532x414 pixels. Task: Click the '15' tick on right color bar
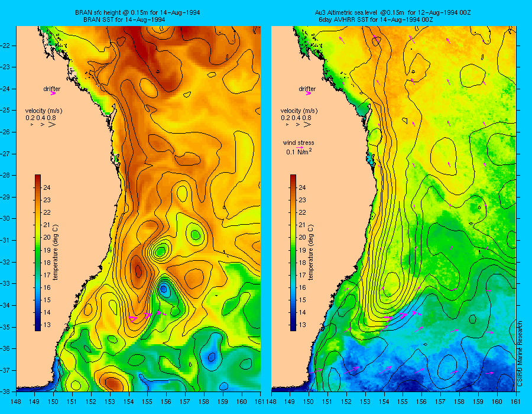point(302,300)
